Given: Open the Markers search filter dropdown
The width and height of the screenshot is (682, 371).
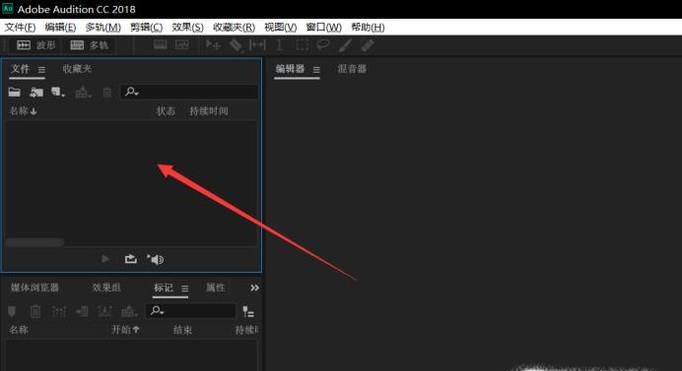Looking at the screenshot, I should click(157, 311).
